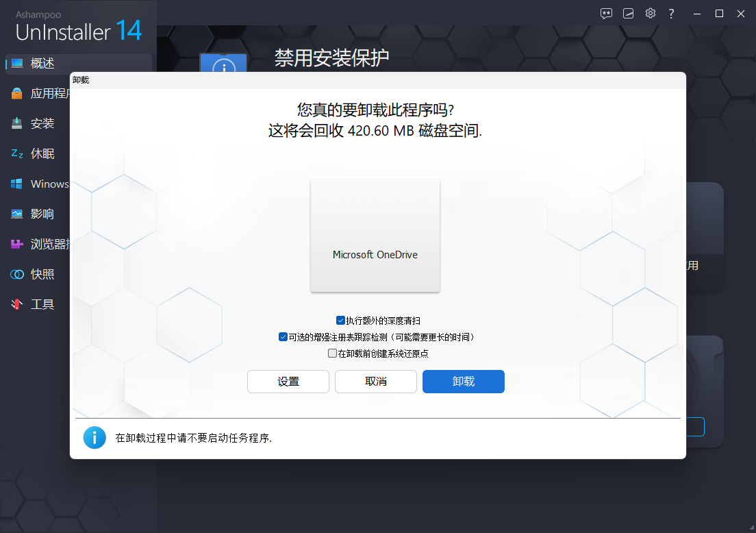
Task: Select the Install (安装) sidebar icon
Action: coord(17,124)
